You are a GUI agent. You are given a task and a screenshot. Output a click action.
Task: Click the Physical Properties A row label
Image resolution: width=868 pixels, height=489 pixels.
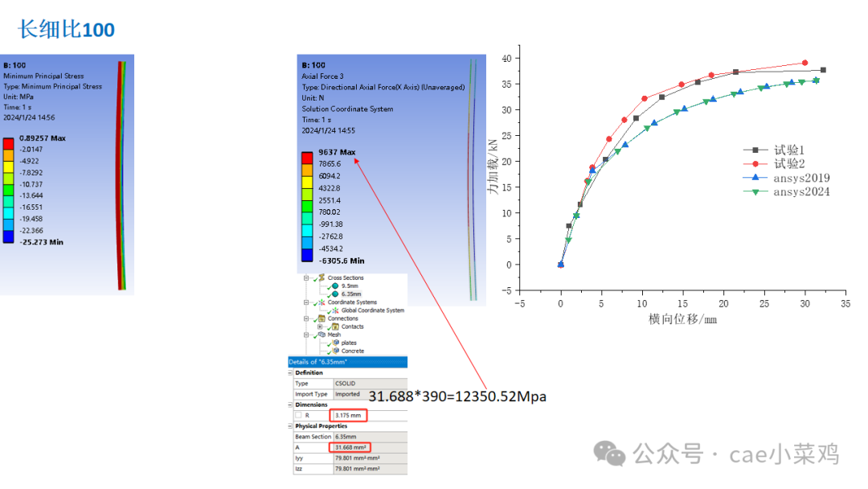(297, 447)
